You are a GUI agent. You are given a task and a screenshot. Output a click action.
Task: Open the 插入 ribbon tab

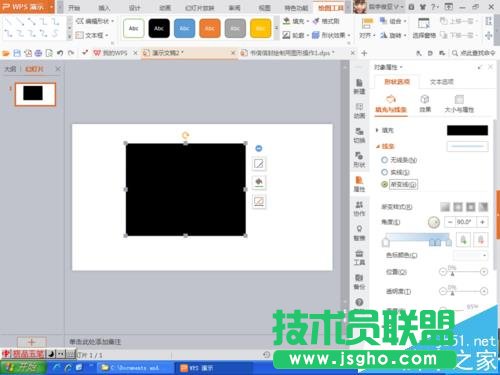tap(104, 7)
